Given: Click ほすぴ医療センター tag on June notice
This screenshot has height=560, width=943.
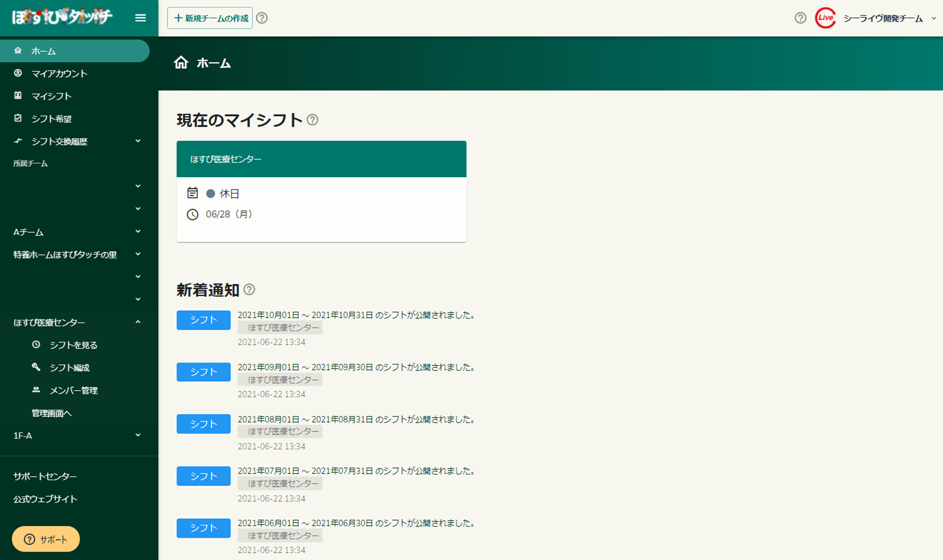Looking at the screenshot, I should coord(280,536).
